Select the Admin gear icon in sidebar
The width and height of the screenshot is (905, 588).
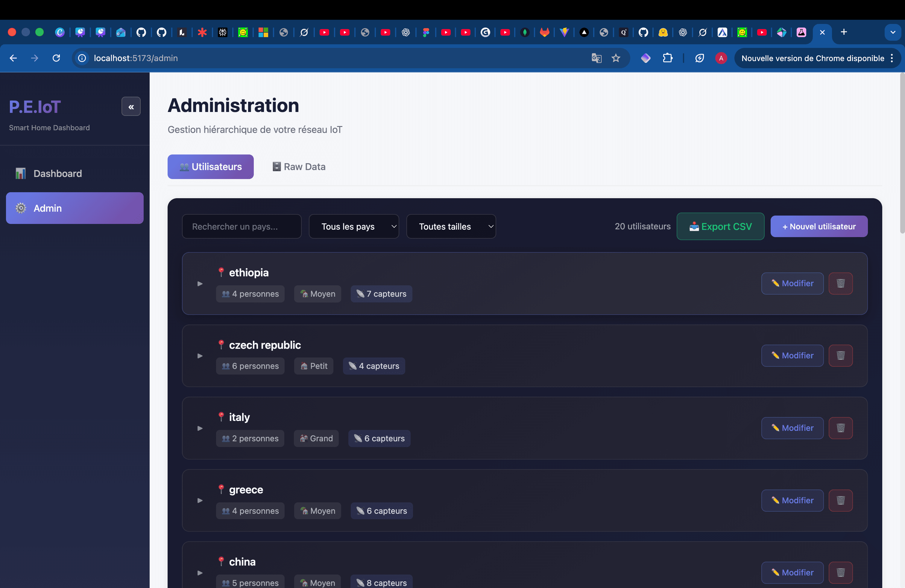(21, 208)
